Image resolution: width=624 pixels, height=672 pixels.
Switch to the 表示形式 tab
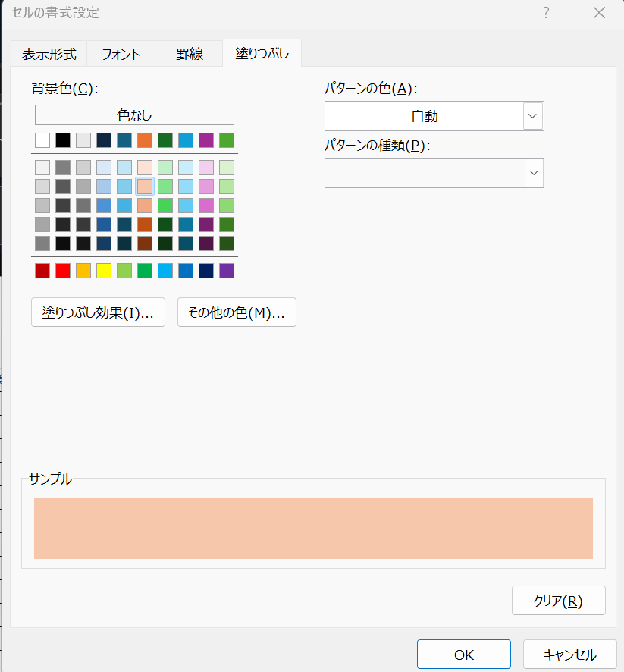click(x=49, y=54)
